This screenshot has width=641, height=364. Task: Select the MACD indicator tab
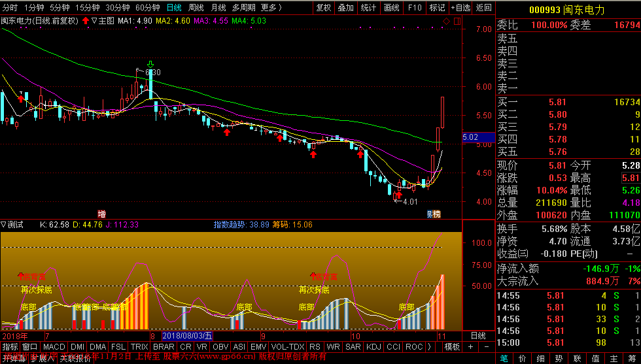(x=54, y=347)
